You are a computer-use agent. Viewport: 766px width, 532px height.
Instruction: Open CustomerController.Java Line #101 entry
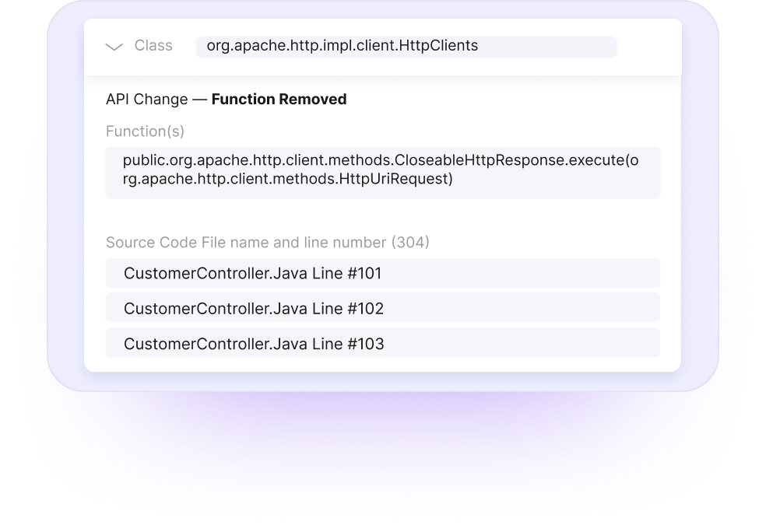point(382,274)
